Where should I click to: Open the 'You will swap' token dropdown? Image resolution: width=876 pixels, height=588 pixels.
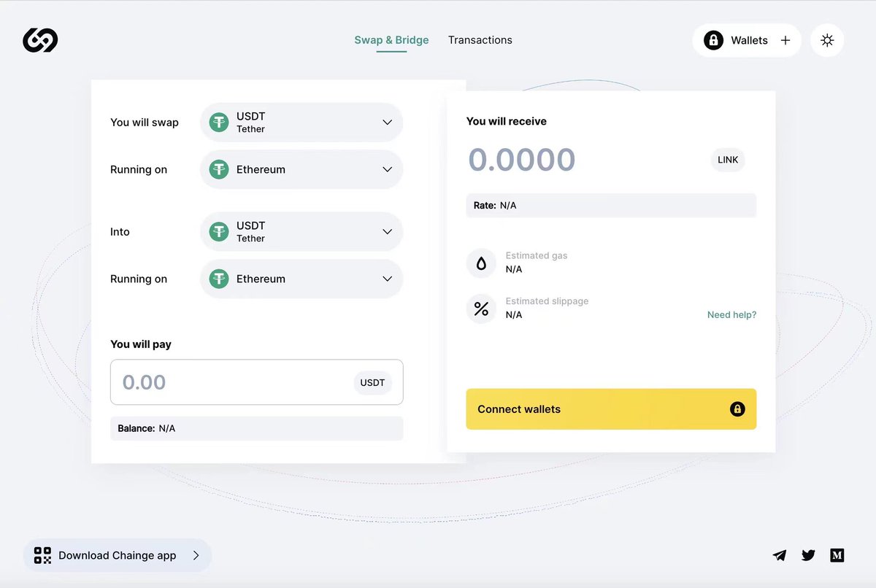click(301, 122)
